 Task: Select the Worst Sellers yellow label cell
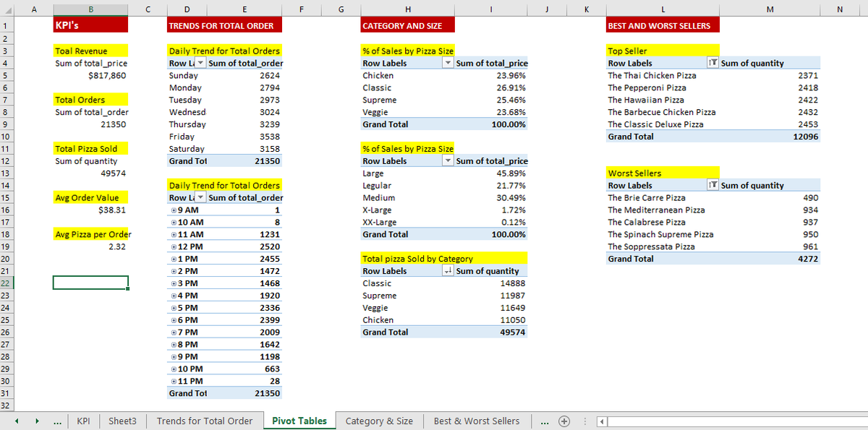click(x=663, y=173)
